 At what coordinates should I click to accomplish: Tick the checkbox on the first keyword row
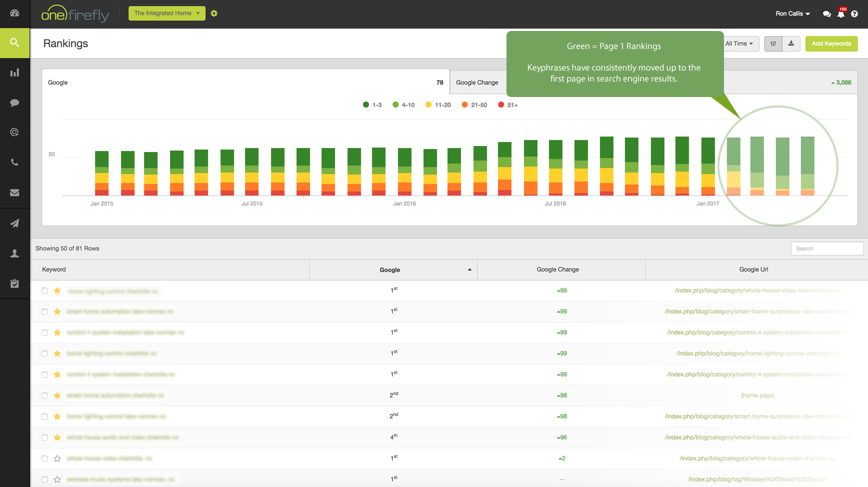coord(44,291)
